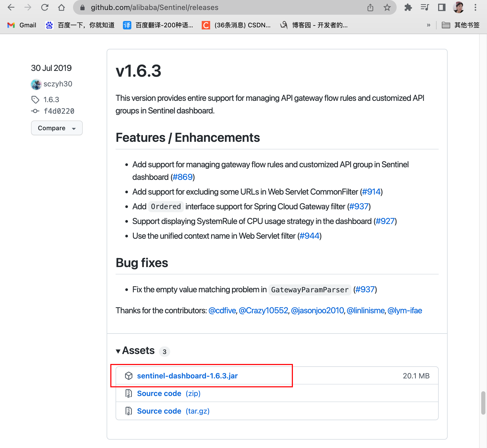The height and width of the screenshot is (448, 487).
Task: Open contributor @cdfive profile
Action: 222,310
